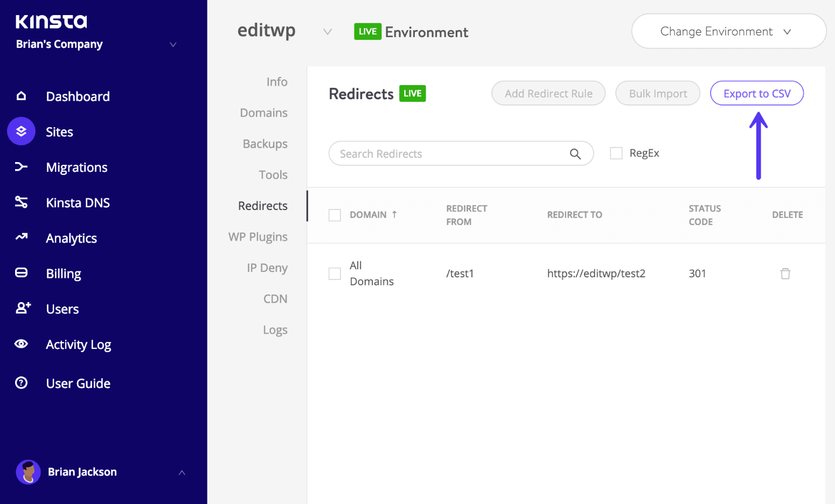The width and height of the screenshot is (835, 504).
Task: Click the Export to CSV button
Action: (757, 93)
